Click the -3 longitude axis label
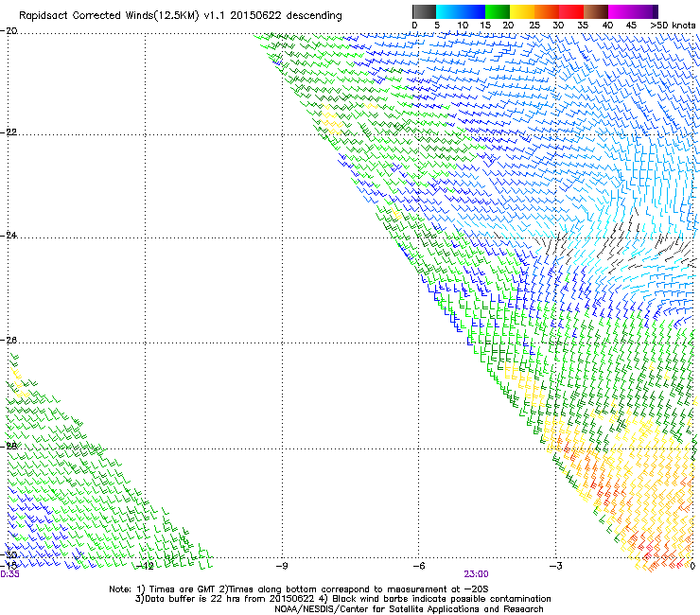This screenshot has height=615, width=700. pyautogui.click(x=555, y=567)
